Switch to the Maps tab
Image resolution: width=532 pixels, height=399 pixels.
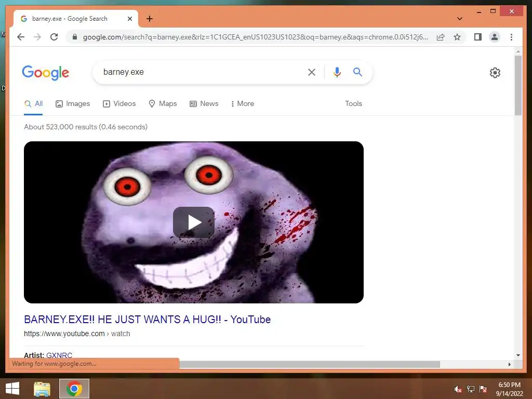point(163,103)
